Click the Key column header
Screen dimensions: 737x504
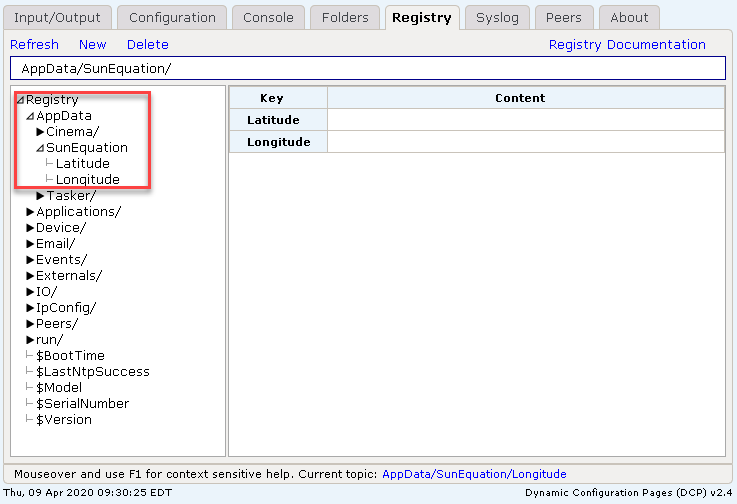click(278, 98)
